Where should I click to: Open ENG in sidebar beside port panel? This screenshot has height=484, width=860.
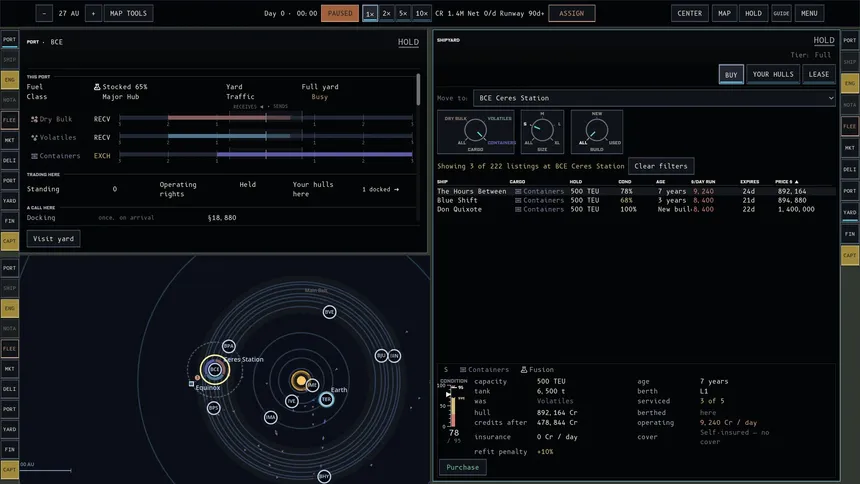(9, 80)
